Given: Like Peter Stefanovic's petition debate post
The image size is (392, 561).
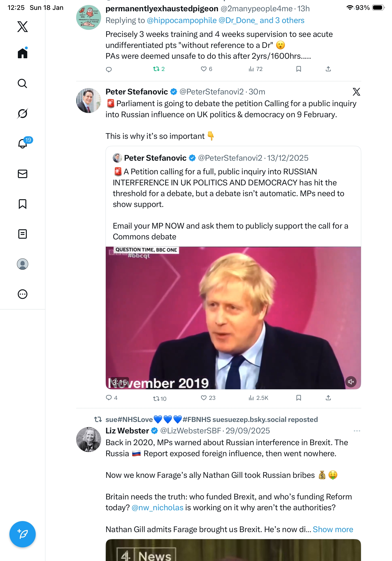Looking at the screenshot, I should pyautogui.click(x=204, y=398).
